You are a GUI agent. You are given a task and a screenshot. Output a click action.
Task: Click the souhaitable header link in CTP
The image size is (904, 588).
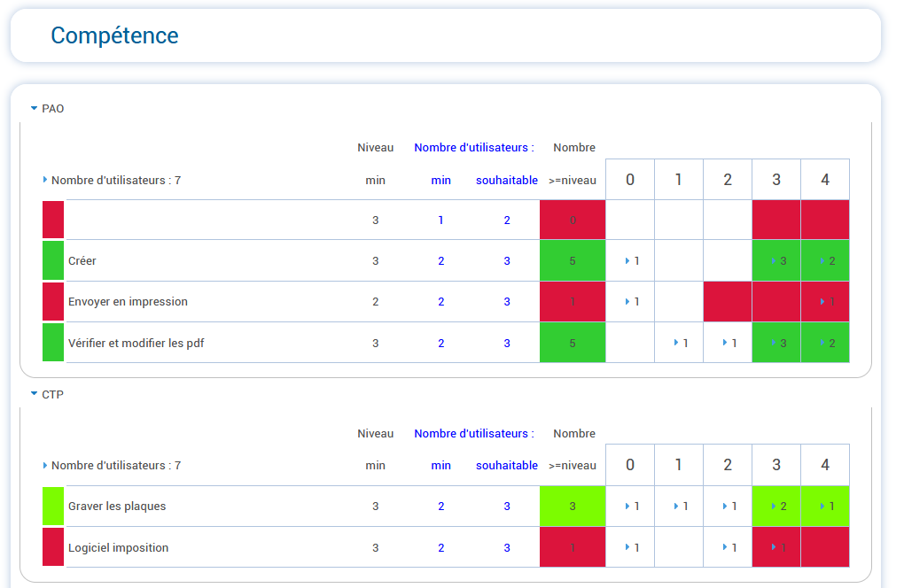point(506,465)
